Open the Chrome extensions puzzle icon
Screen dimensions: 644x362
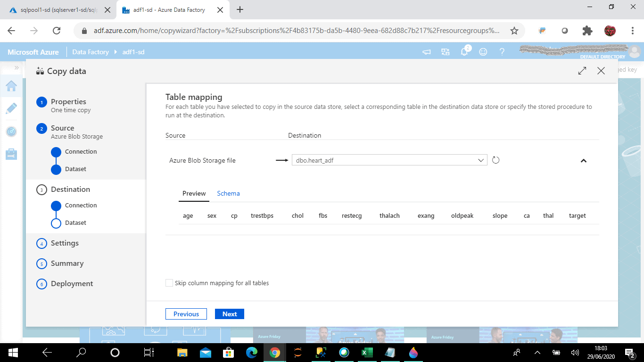587,31
